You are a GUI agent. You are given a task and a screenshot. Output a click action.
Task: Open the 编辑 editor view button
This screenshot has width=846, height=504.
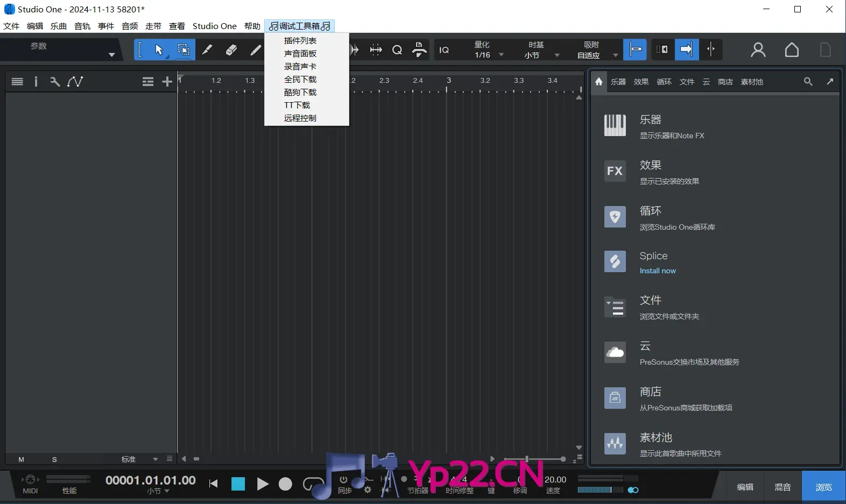coord(745,487)
